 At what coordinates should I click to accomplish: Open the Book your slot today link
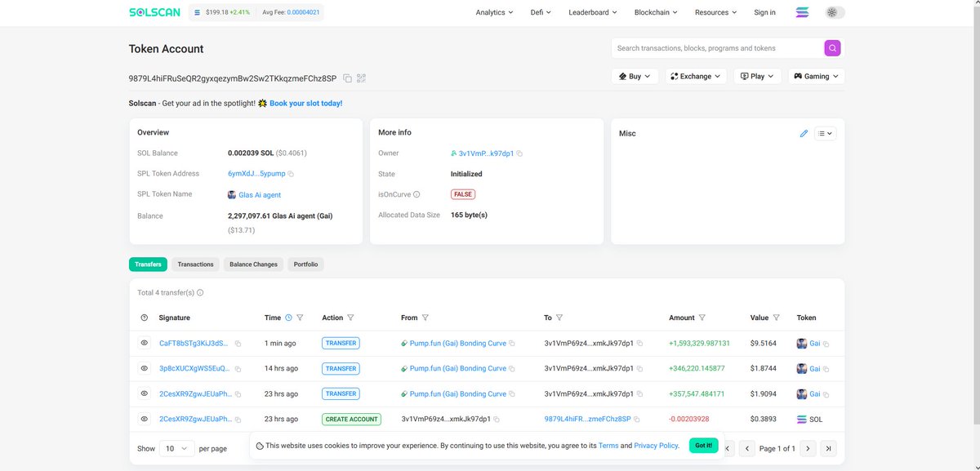(306, 104)
